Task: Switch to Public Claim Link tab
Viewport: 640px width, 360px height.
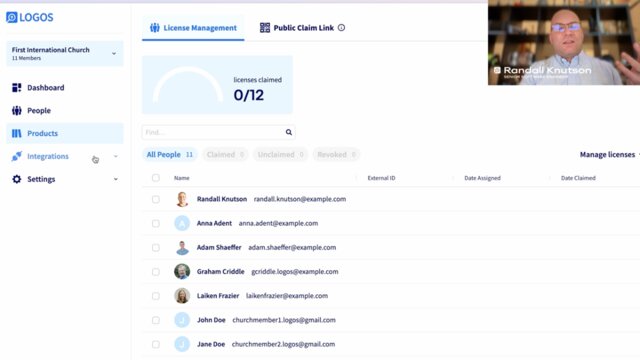Action: (x=302, y=28)
